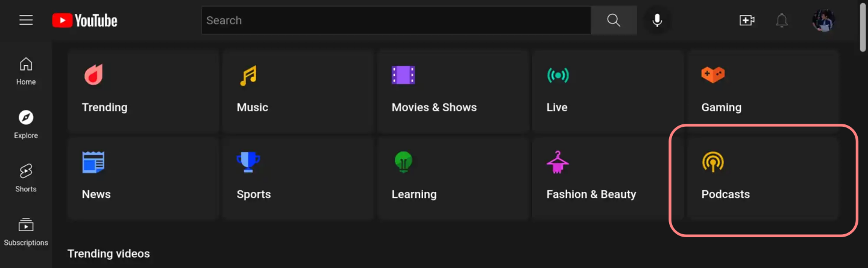Select the Fashion & Beauty card

coord(608,178)
